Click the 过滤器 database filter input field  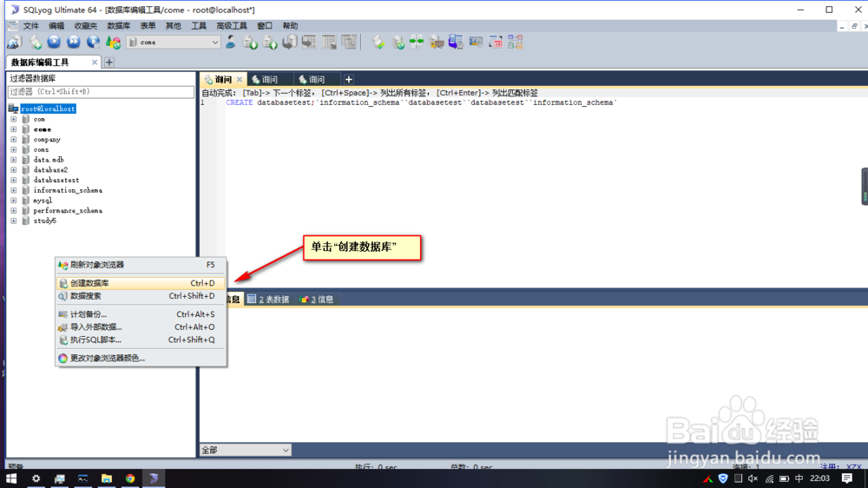[x=101, y=92]
